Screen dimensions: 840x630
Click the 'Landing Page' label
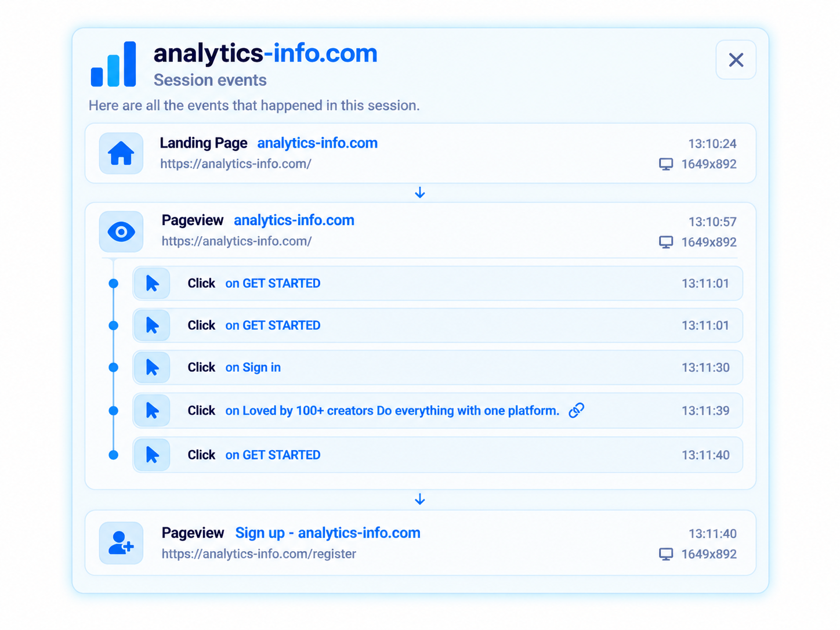204,143
